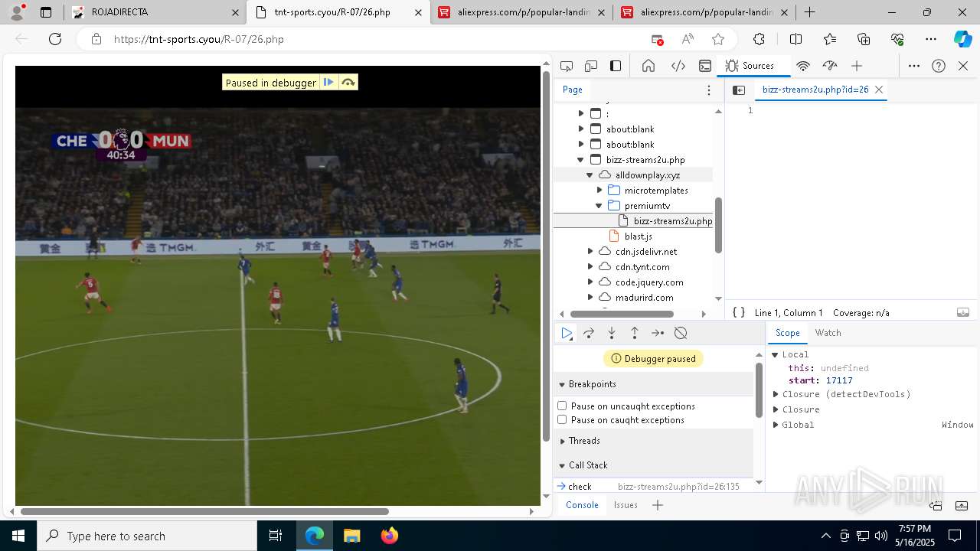
Task: Open a new browser tab
Action: pyautogui.click(x=809, y=12)
